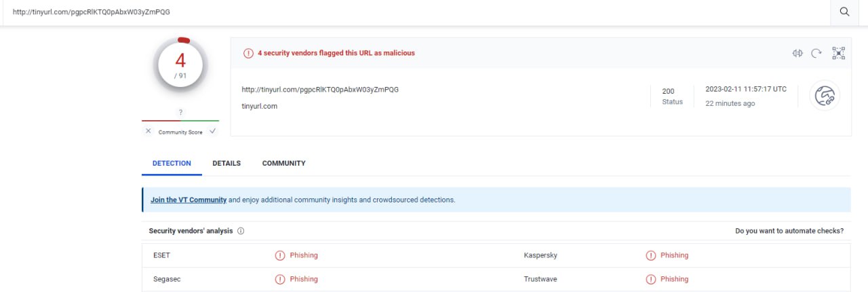Screen dimensions: 868x292
Task: Click the ESET phishing warning icon
Action: tap(280, 255)
